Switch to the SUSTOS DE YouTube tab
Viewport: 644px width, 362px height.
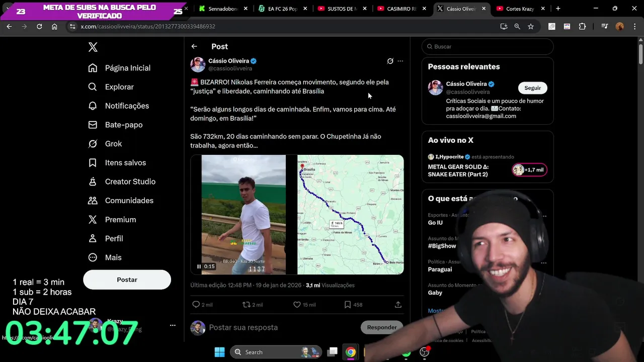pos(343,9)
